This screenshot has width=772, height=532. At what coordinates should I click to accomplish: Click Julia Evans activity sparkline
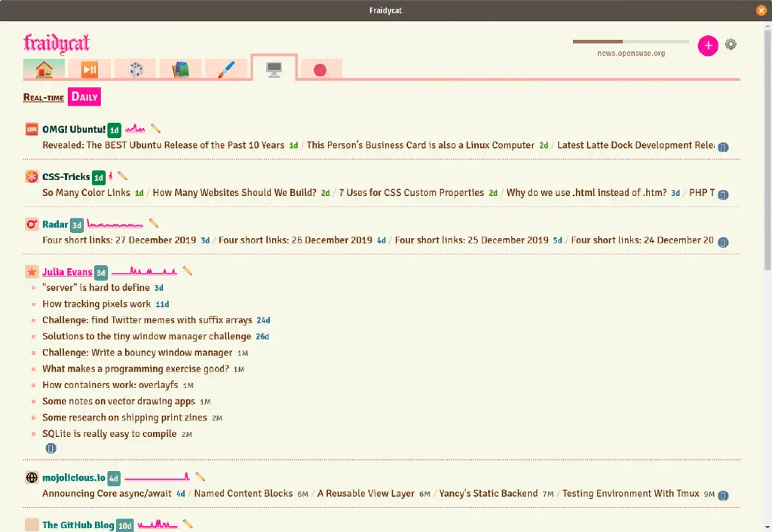(144, 271)
